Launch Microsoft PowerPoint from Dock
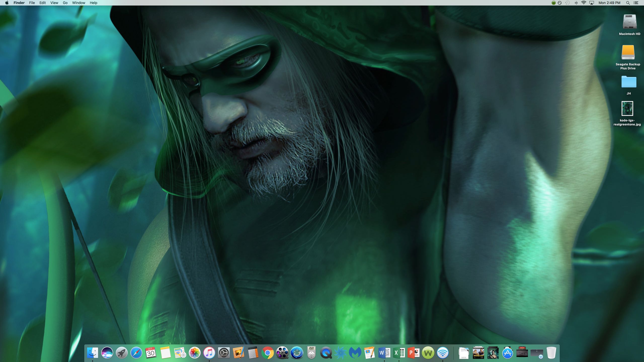This screenshot has width=644, height=362. coord(413,353)
